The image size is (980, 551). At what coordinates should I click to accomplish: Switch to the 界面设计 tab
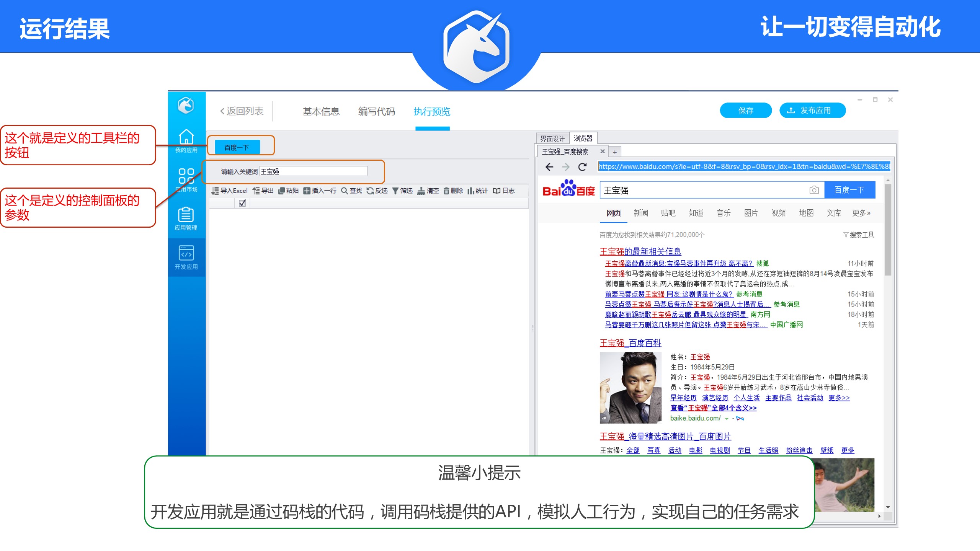552,139
